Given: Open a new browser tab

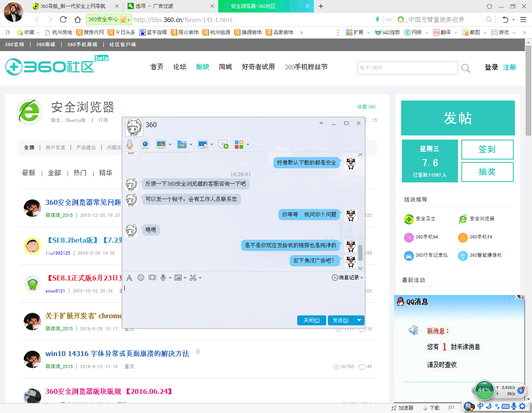Looking at the screenshot, I should [x=321, y=6].
